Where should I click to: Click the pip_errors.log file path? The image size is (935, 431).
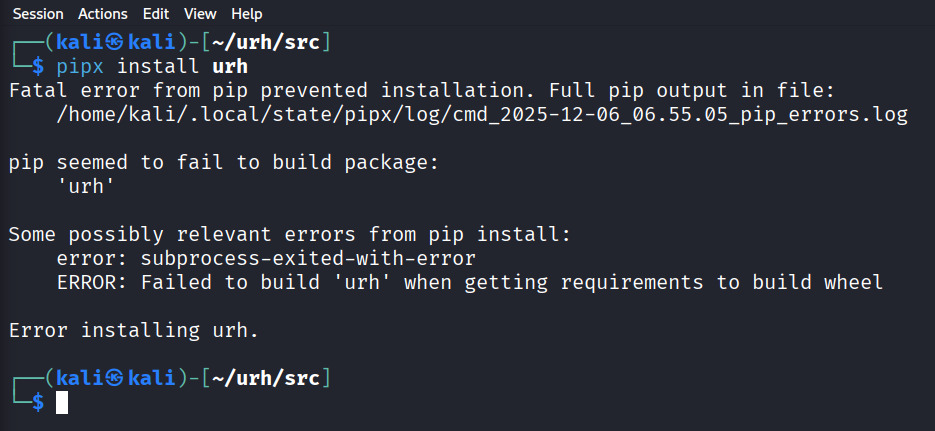tap(482, 115)
